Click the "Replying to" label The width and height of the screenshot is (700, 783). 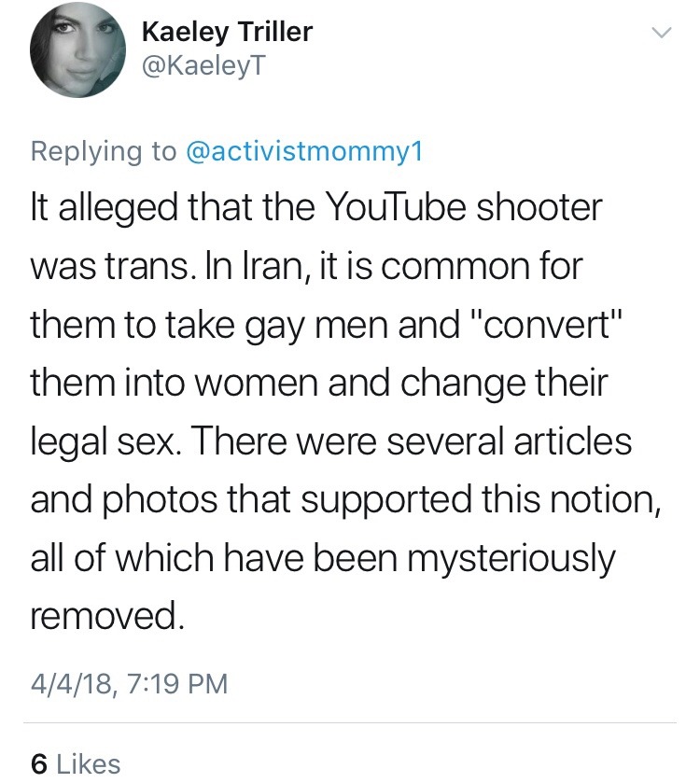[104, 153]
